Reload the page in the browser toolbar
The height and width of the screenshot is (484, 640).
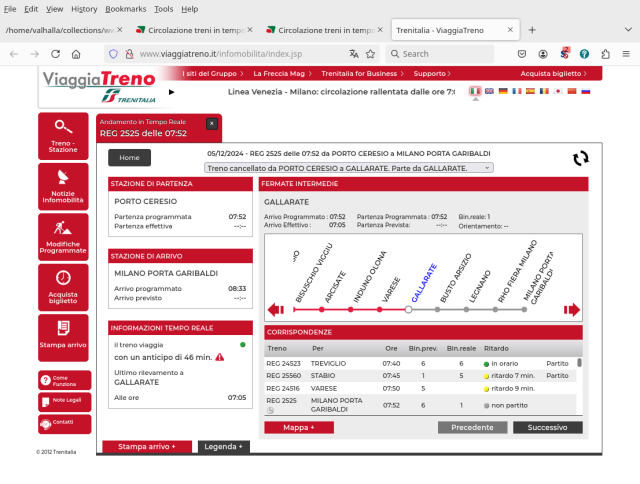point(56,54)
